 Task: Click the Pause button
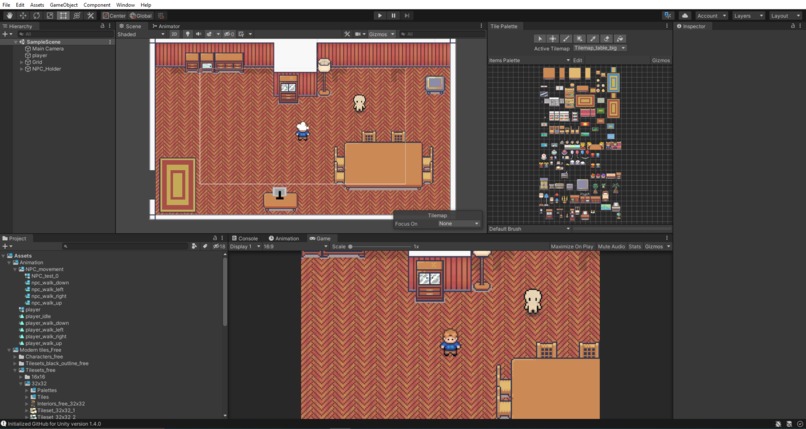pos(393,15)
